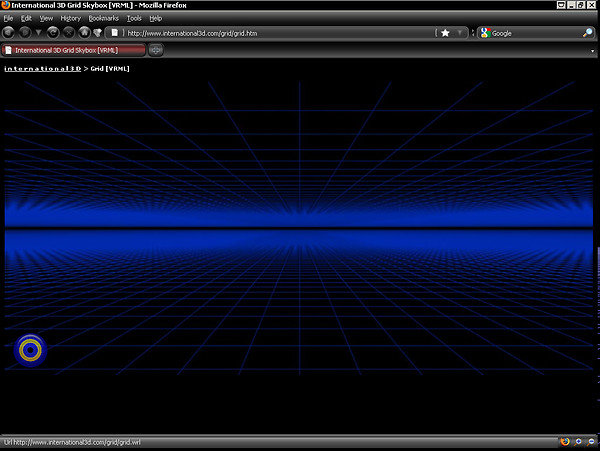The width and height of the screenshot is (600, 451).
Task: Open the Help menu
Action: [155, 18]
